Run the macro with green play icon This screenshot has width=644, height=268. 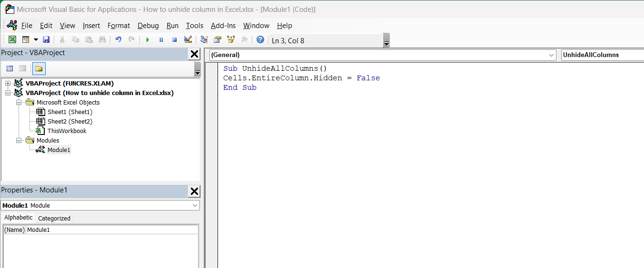pos(148,40)
